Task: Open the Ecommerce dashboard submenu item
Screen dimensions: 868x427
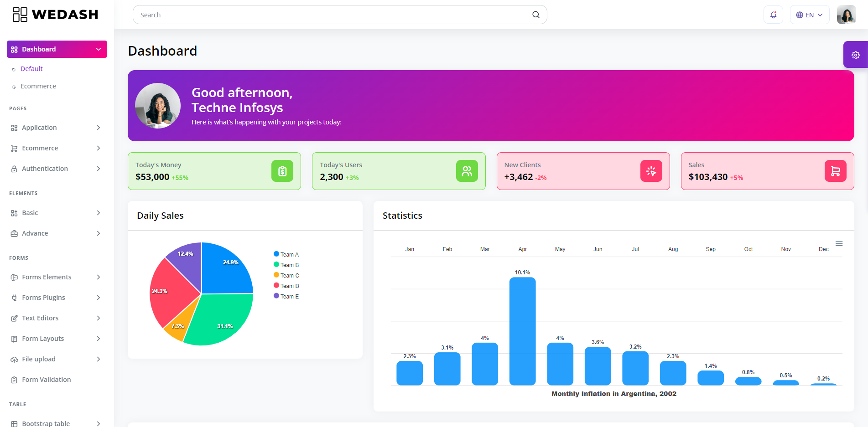Action: [x=38, y=86]
